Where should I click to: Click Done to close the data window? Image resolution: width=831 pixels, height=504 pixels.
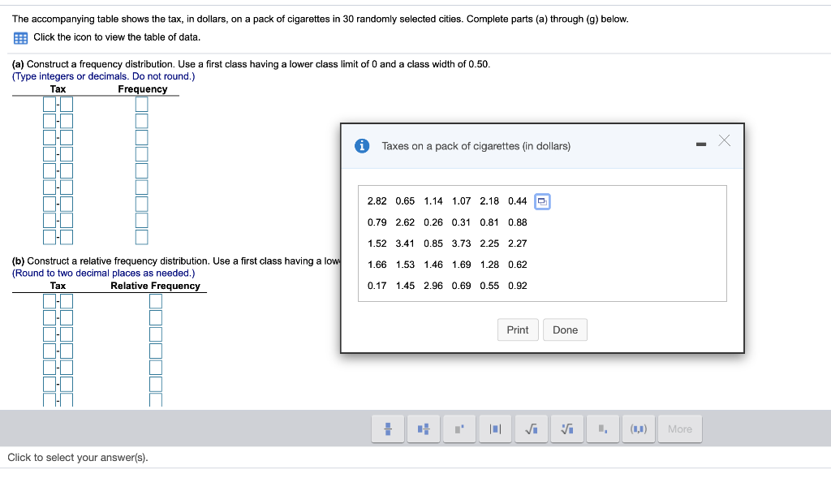(565, 330)
